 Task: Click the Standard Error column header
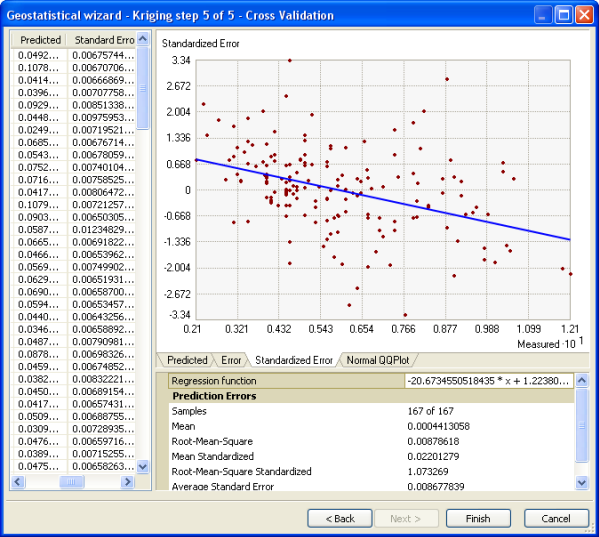point(102,40)
